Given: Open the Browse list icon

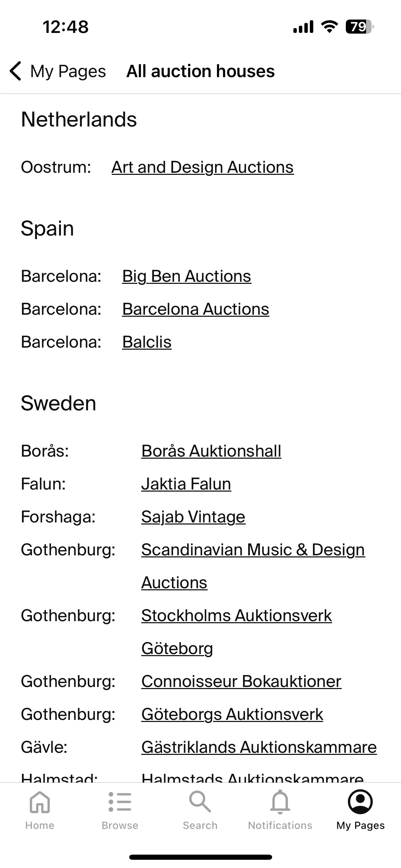Looking at the screenshot, I should coord(120,802).
